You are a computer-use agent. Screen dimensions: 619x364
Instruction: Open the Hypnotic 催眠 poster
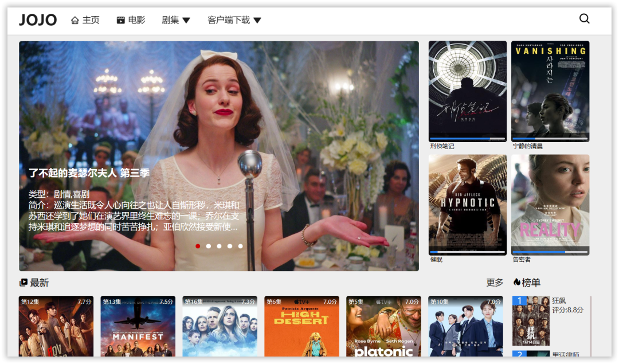click(468, 205)
